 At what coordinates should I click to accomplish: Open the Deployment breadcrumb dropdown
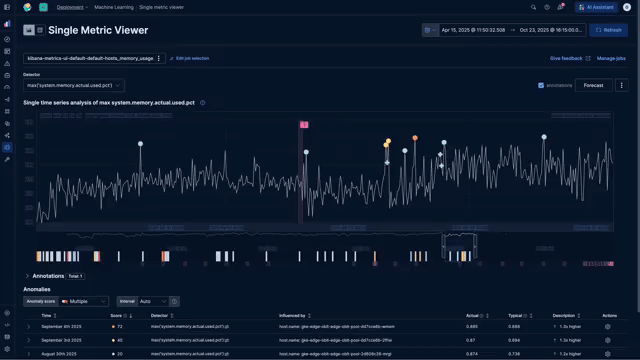tap(72, 7)
